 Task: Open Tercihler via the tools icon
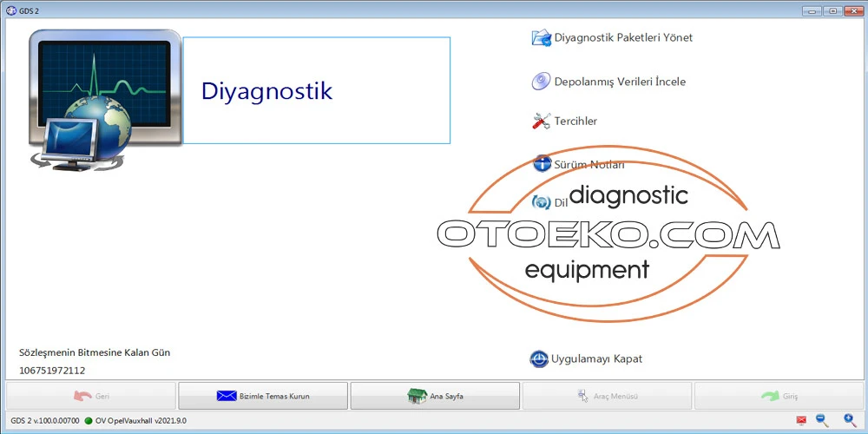541,121
